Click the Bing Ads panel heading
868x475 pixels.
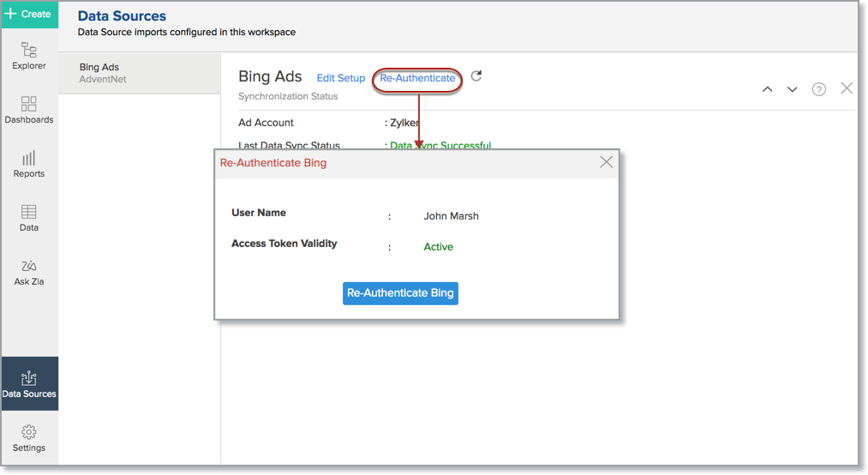(270, 76)
